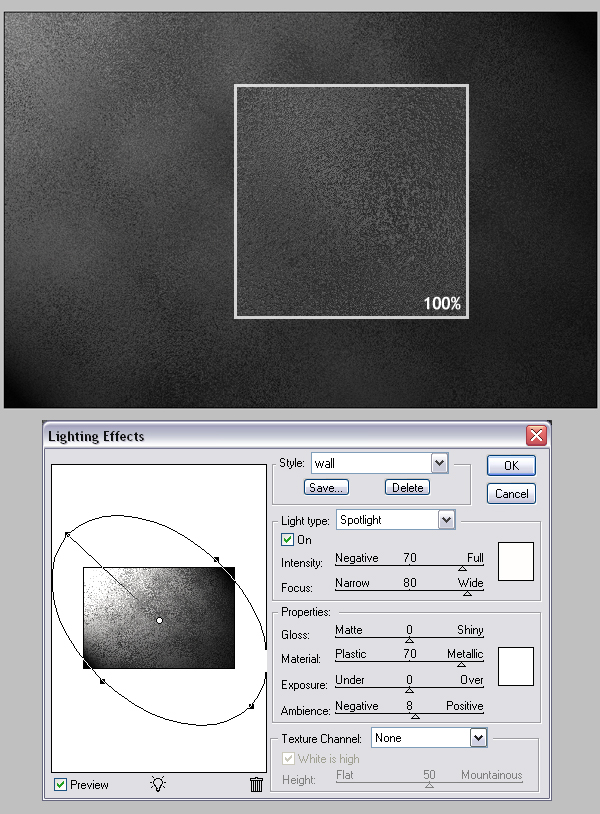Click the Intensity slider handle

pyautogui.click(x=462, y=568)
